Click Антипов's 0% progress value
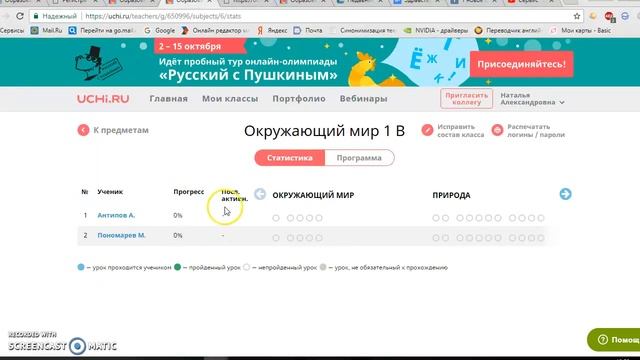The image size is (640, 360). 178,215
